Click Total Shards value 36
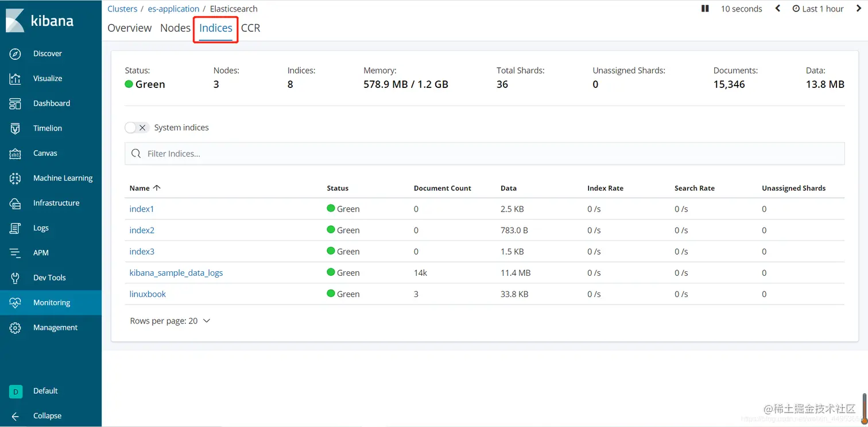The image size is (868, 427). click(x=502, y=84)
